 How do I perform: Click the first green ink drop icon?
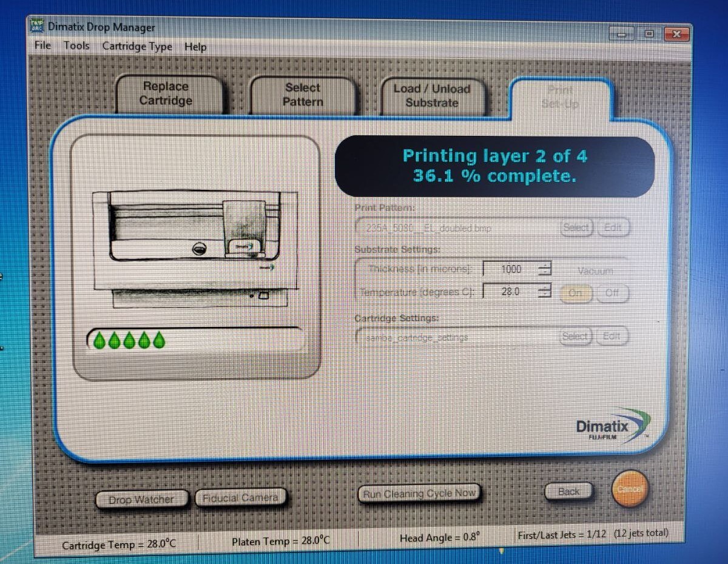[x=99, y=340]
